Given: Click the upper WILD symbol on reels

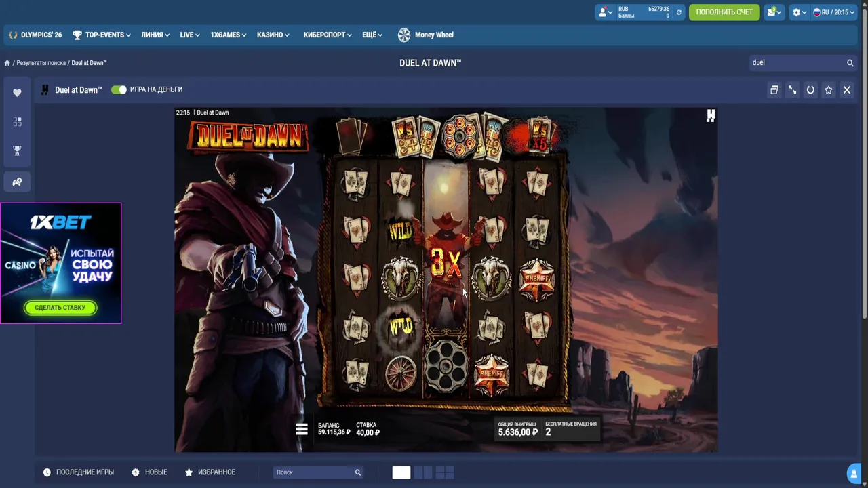Looking at the screenshot, I should pyautogui.click(x=401, y=232).
